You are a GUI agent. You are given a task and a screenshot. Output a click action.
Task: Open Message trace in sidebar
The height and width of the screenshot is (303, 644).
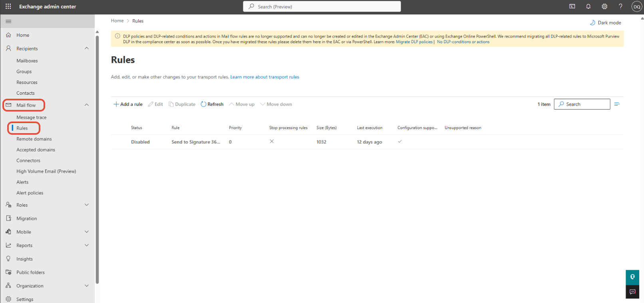(x=32, y=118)
